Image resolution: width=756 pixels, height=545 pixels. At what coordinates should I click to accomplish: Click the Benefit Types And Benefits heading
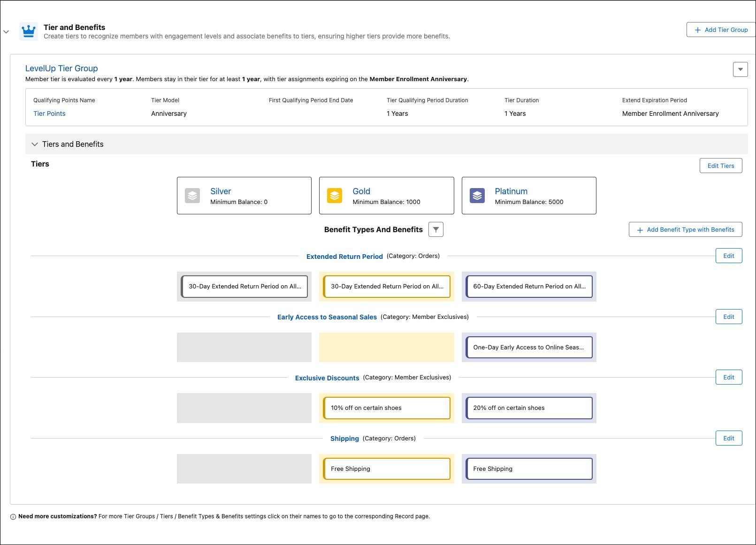(374, 229)
